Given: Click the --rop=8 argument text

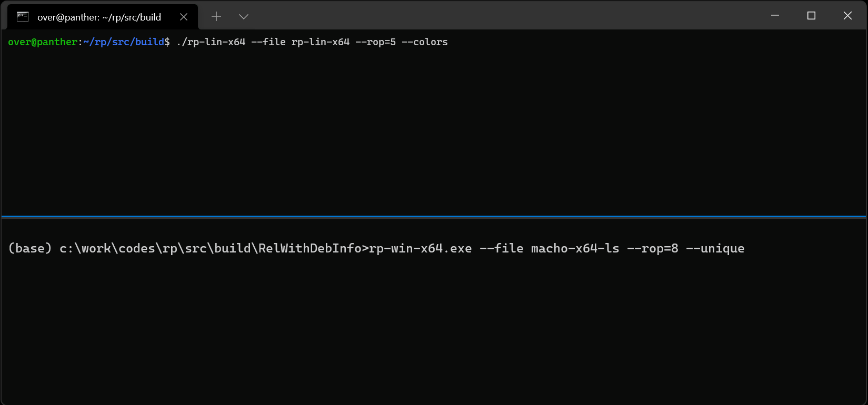Looking at the screenshot, I should coord(653,248).
